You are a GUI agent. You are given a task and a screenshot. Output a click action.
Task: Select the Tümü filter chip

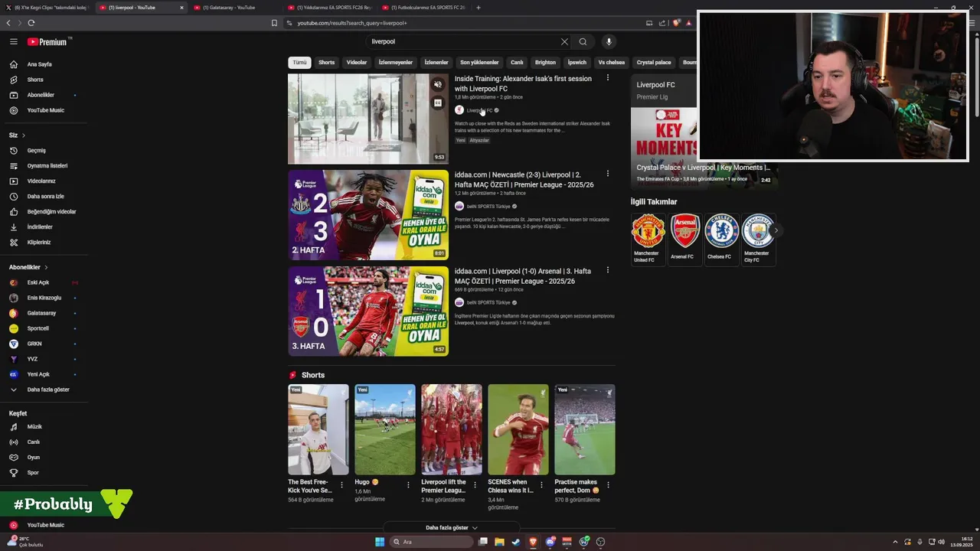click(x=299, y=63)
